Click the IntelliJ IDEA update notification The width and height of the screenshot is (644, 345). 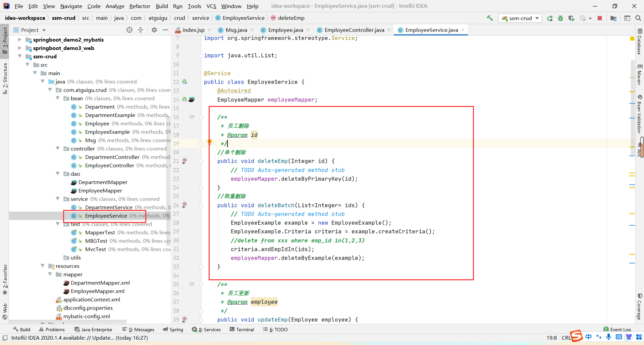[79, 338]
